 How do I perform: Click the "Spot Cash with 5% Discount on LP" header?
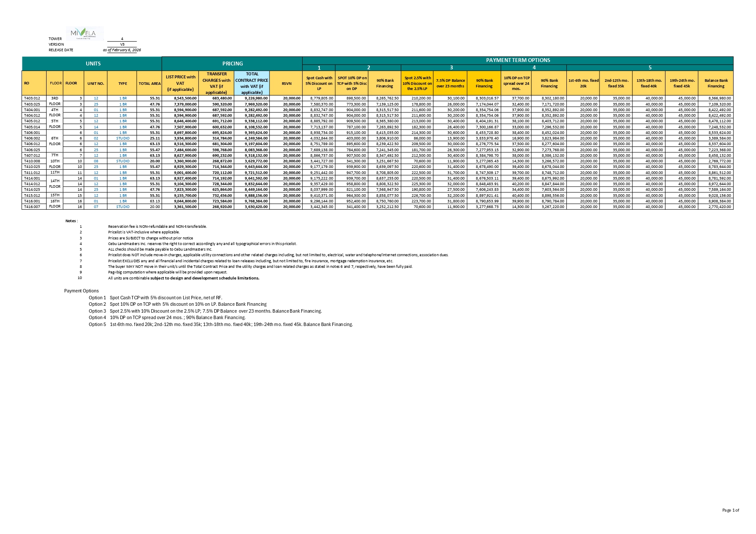(x=319, y=83)
